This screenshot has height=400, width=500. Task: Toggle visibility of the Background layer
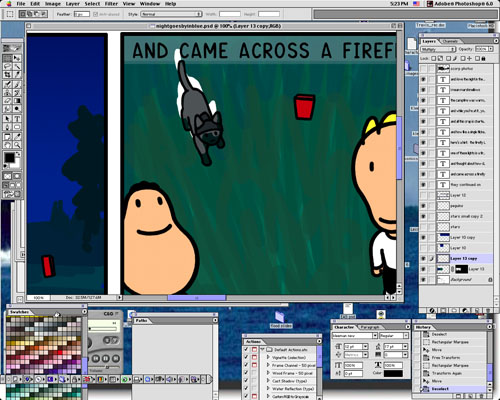pyautogui.click(x=423, y=280)
